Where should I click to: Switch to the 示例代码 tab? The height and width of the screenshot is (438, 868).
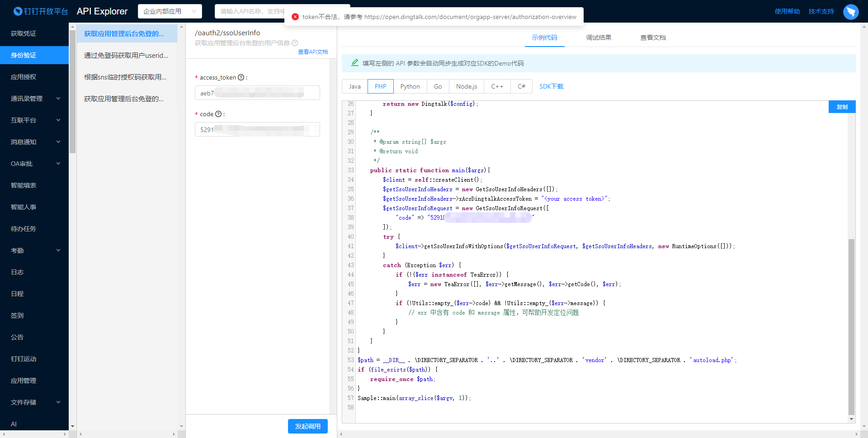[544, 38]
